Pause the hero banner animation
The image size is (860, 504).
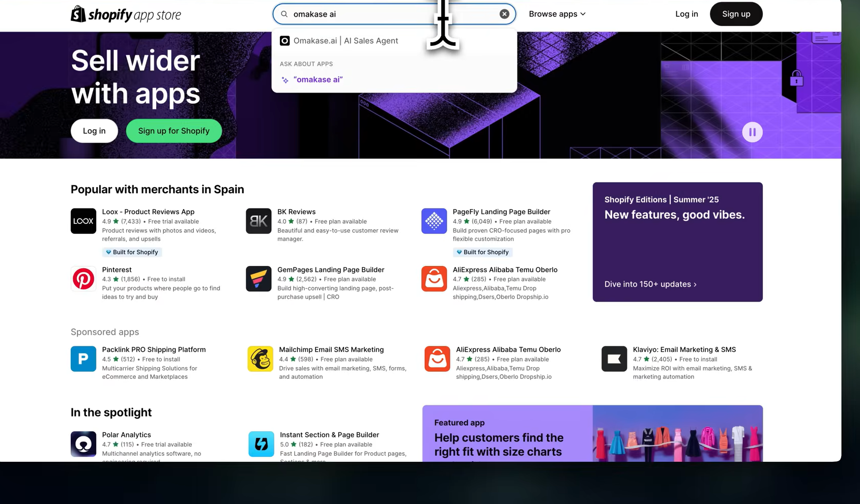coord(752,132)
